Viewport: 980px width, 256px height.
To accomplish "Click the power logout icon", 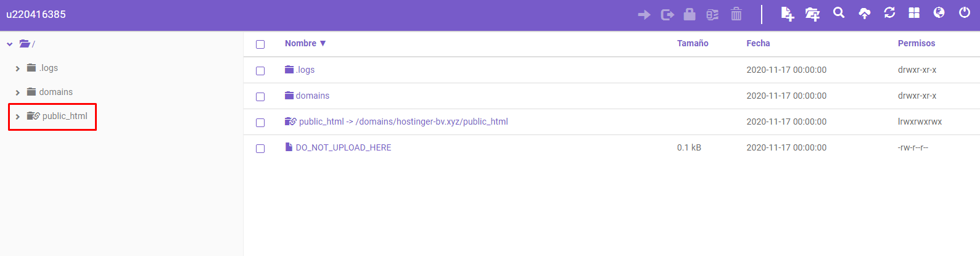I will point(965,13).
